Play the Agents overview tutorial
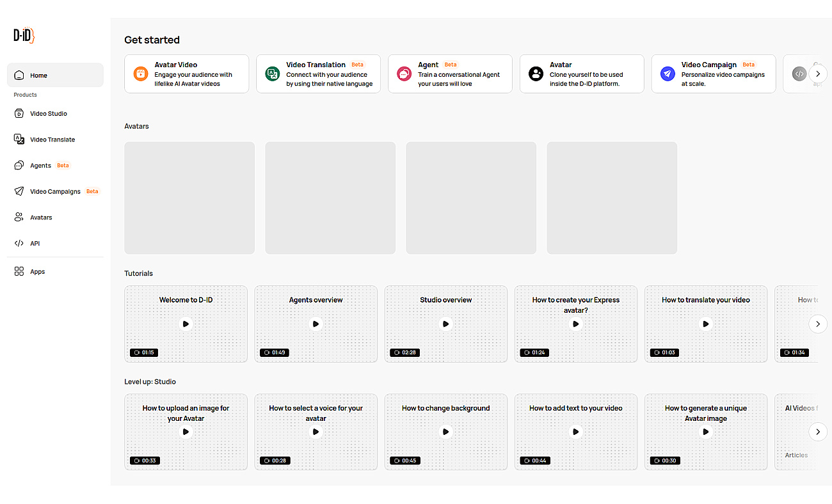832x504 pixels. click(316, 324)
